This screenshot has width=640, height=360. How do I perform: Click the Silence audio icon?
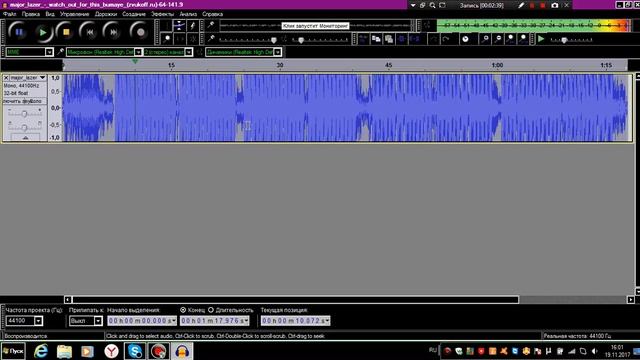click(415, 39)
